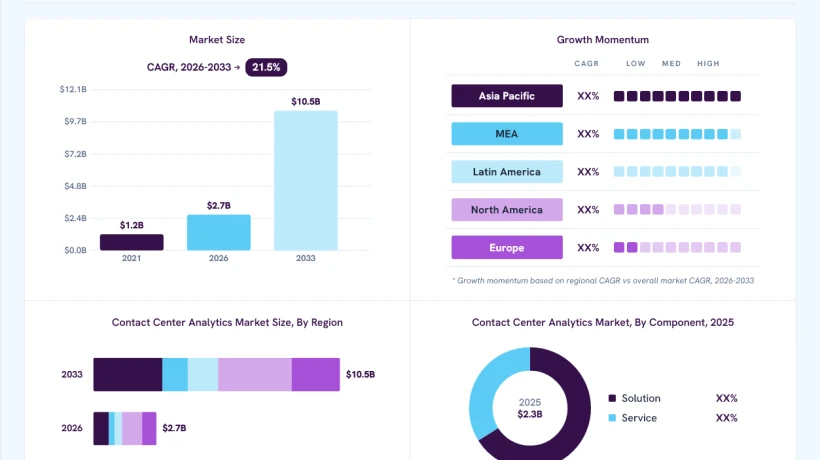
Task: Click the $10.5B label above 2033 bar
Action: [306, 101]
